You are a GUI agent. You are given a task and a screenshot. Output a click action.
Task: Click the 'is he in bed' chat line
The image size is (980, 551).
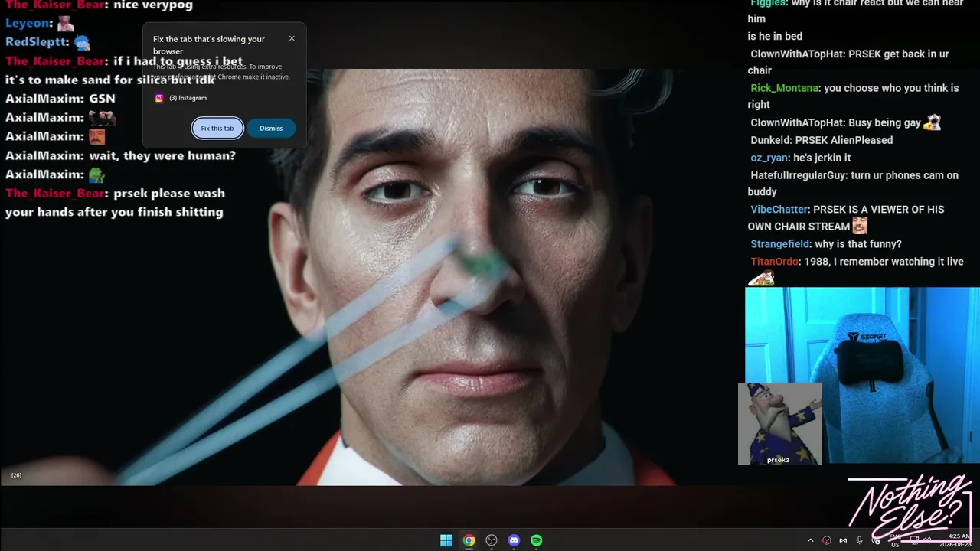775,36
